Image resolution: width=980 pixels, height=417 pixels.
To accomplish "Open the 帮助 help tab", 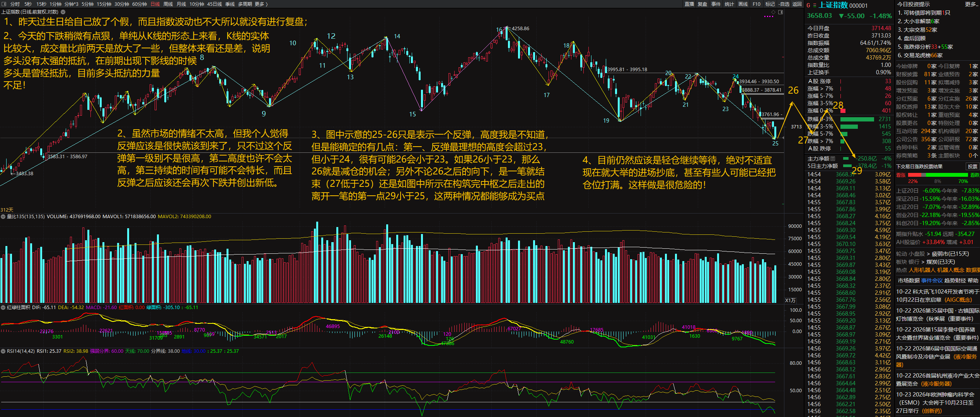I will click(x=973, y=280).
